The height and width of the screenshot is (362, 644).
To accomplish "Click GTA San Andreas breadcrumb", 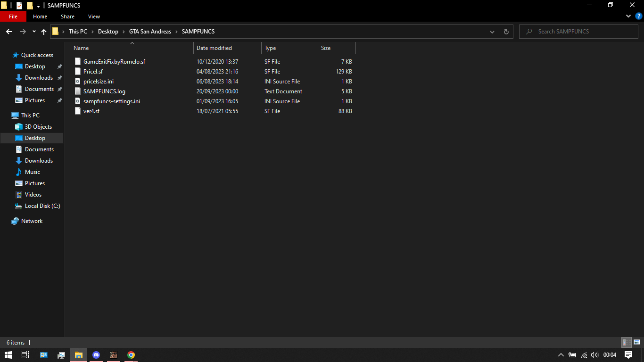I will [x=150, y=32].
